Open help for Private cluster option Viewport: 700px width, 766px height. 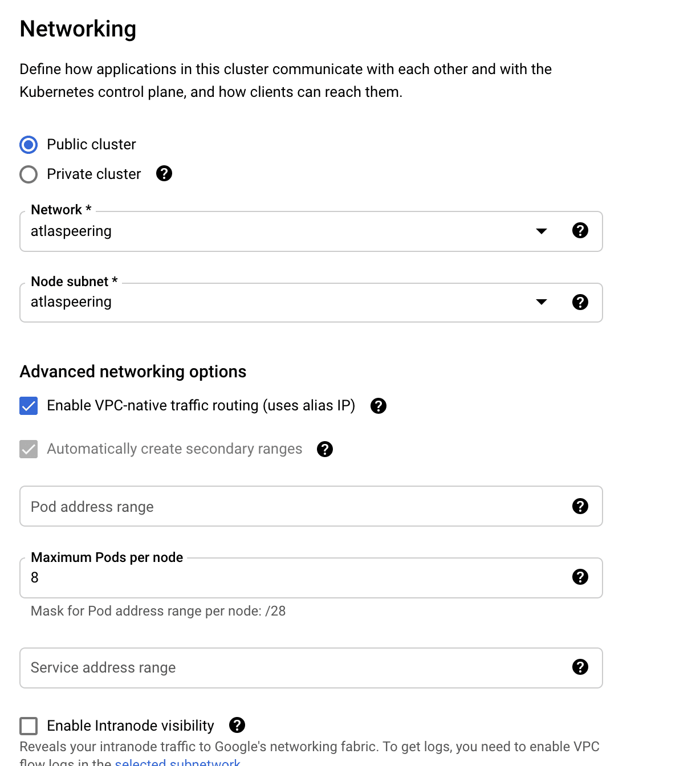click(x=164, y=173)
